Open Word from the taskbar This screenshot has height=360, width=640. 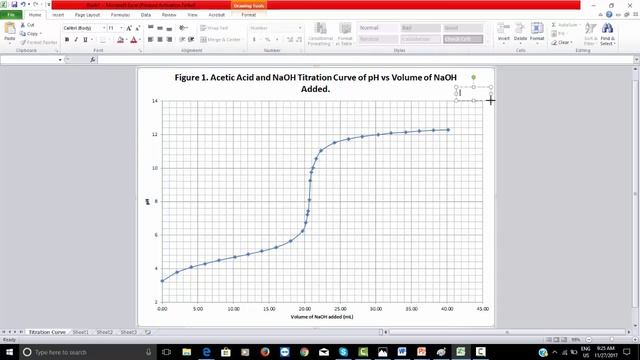(402, 352)
